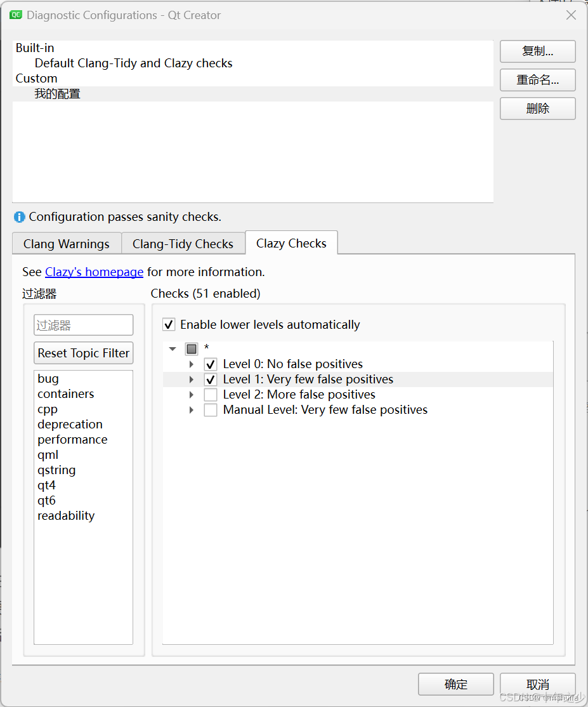Image resolution: width=588 pixels, height=707 pixels.
Task: Check the Manual Level checkbox
Action: click(212, 409)
